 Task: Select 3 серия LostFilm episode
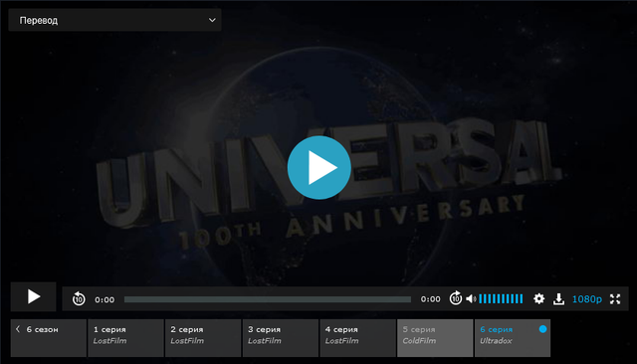pos(281,338)
